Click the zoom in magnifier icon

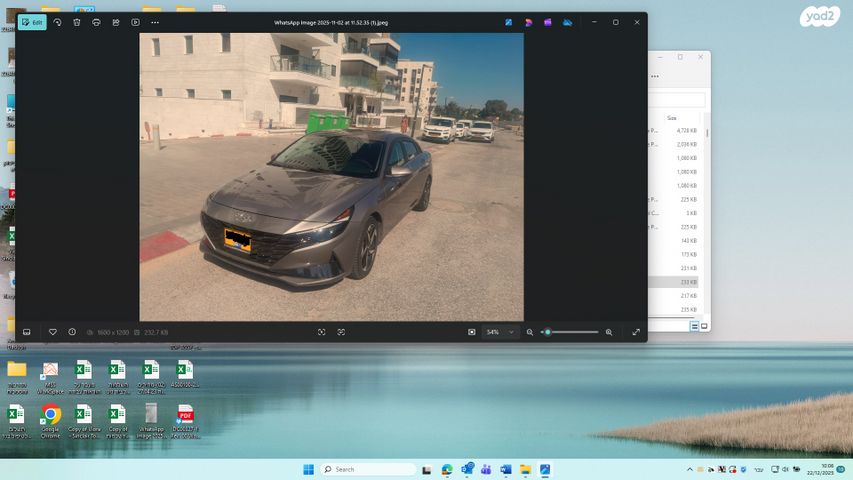609,332
